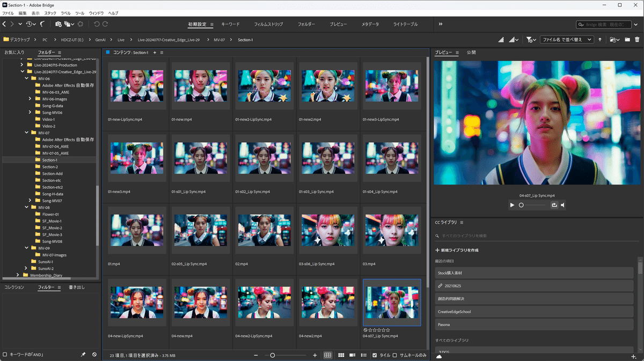This screenshot has height=361, width=644.
Task: Click the Delete item trash icon
Action: click(x=637, y=40)
